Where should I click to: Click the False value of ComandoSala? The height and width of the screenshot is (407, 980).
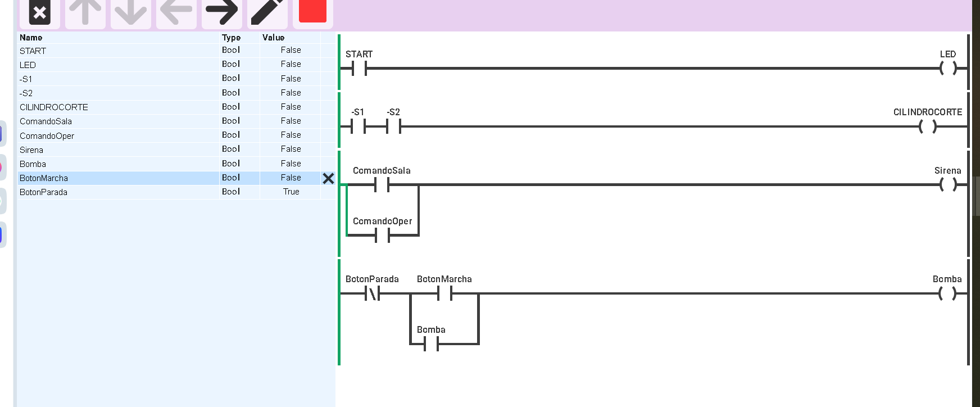[x=291, y=121]
